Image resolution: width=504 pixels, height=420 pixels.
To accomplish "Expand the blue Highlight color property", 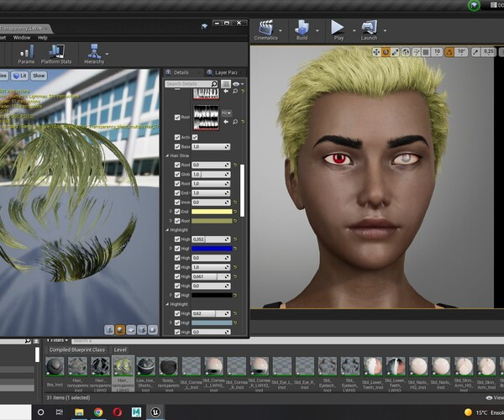I will click(171, 249).
